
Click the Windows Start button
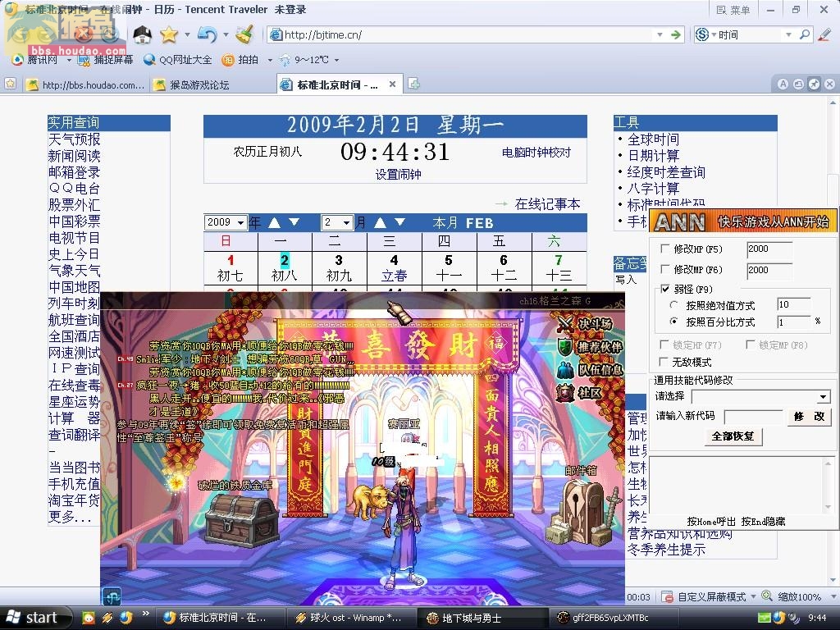(36, 619)
